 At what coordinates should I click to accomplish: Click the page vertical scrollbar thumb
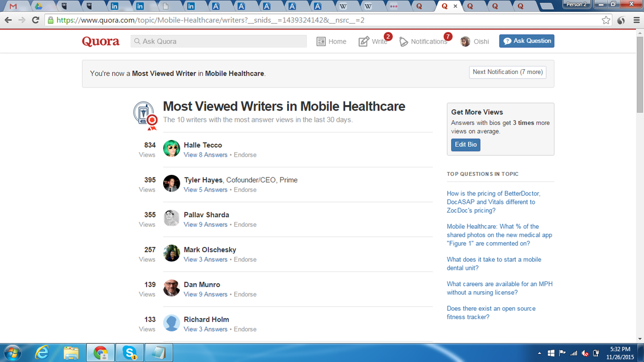coord(639,73)
